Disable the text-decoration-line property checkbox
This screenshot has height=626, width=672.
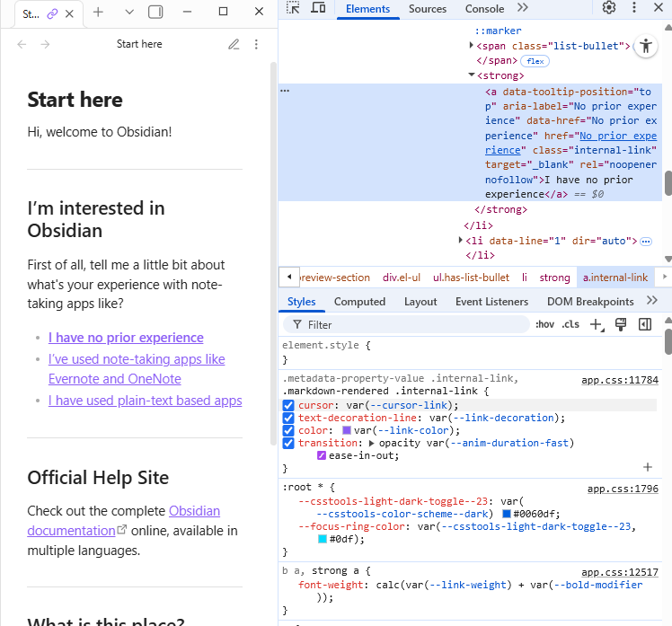click(x=288, y=419)
